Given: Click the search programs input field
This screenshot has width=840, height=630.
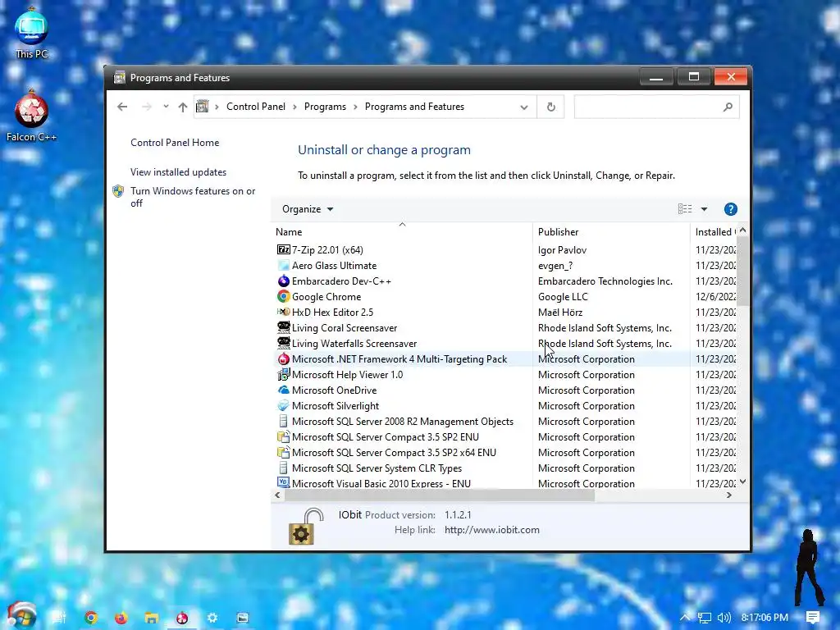Looking at the screenshot, I should pos(657,107).
